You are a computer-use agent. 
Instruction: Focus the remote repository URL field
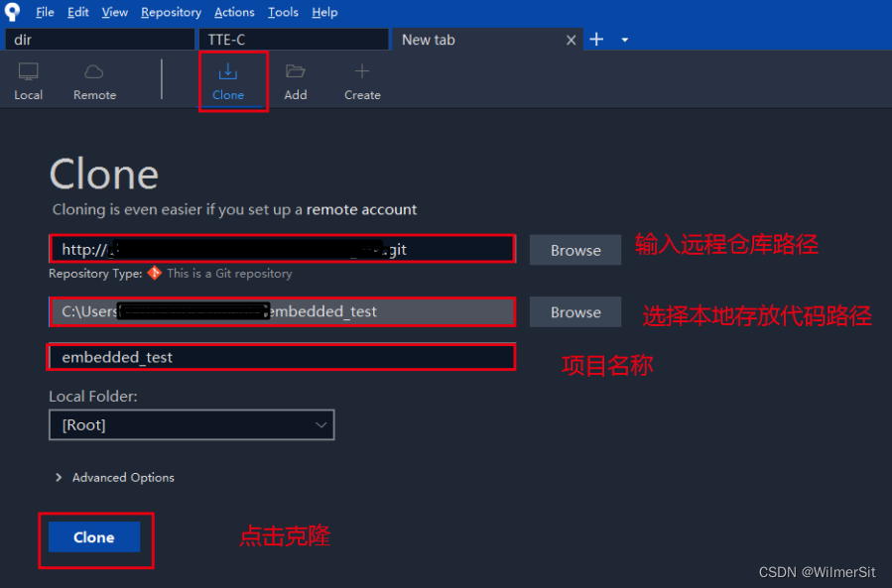coord(283,249)
